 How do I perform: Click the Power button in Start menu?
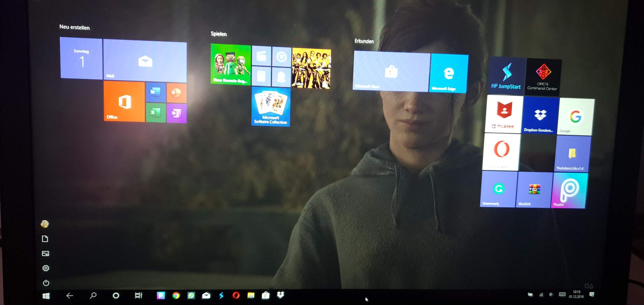coord(46,283)
